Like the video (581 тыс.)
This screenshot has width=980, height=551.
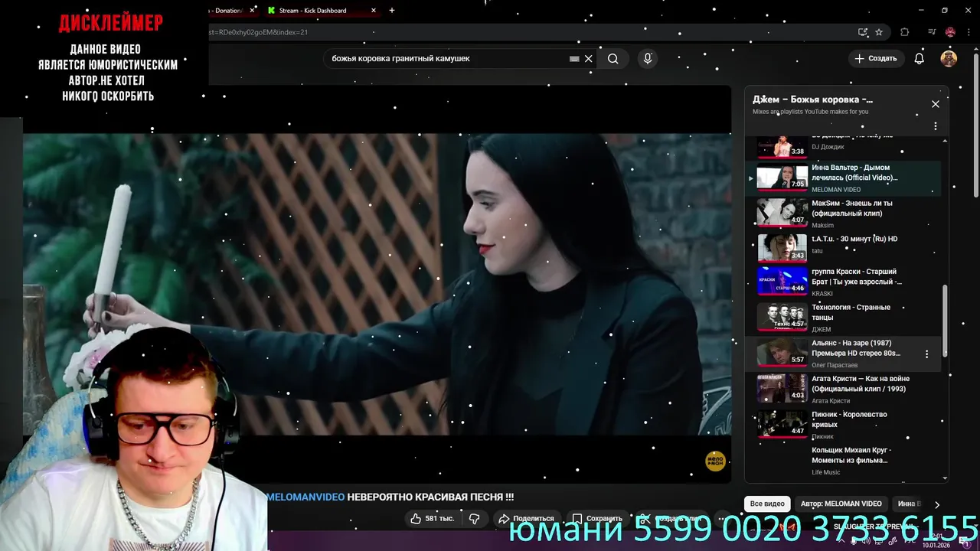coord(432,518)
